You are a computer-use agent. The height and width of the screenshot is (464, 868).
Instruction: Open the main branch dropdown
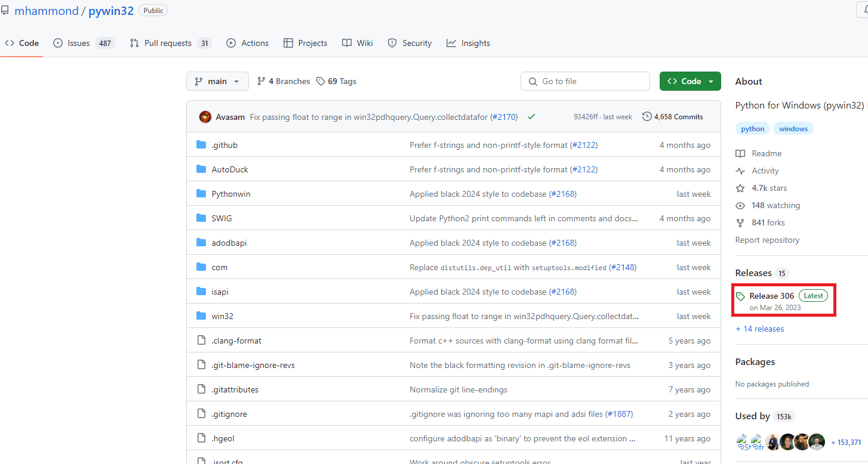coord(217,81)
